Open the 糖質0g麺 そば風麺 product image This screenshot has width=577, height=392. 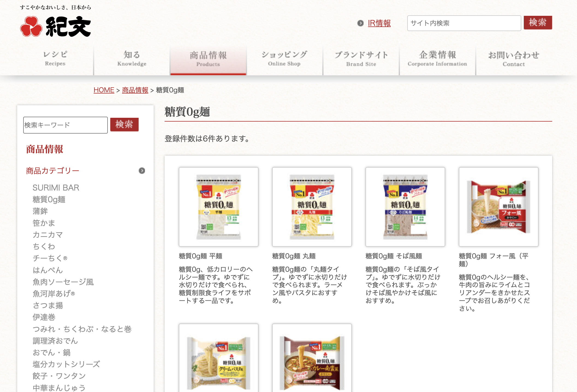(405, 207)
